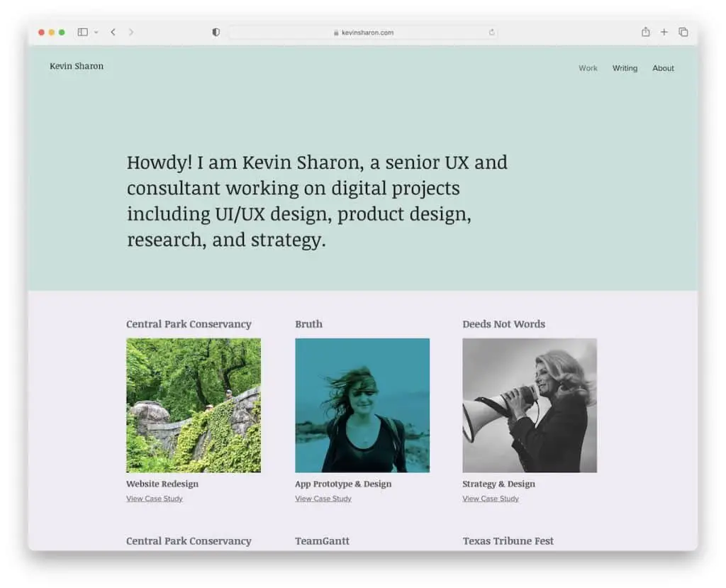The image size is (726, 588).
Task: Click the padlock icon in address bar
Action: (336, 33)
